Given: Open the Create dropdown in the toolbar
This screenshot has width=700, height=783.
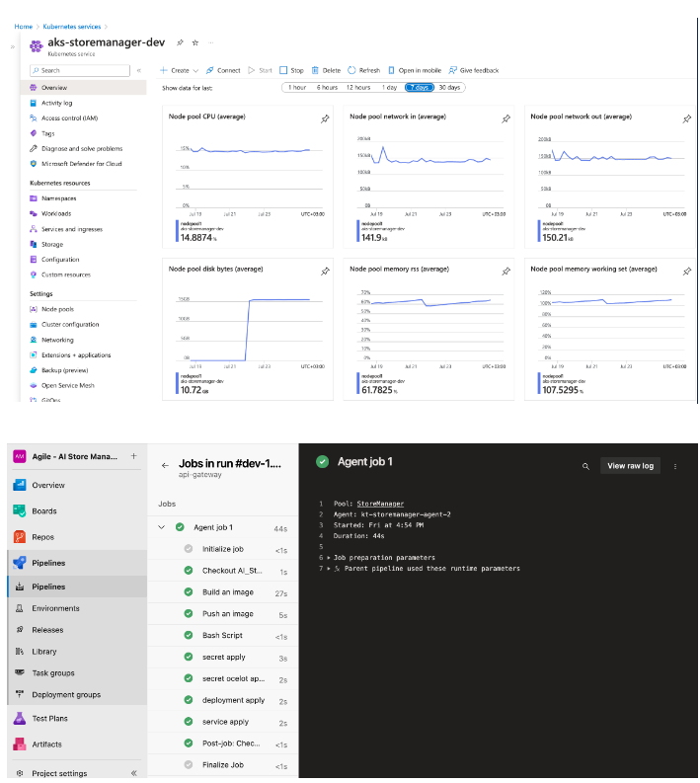Looking at the screenshot, I should point(179,70).
